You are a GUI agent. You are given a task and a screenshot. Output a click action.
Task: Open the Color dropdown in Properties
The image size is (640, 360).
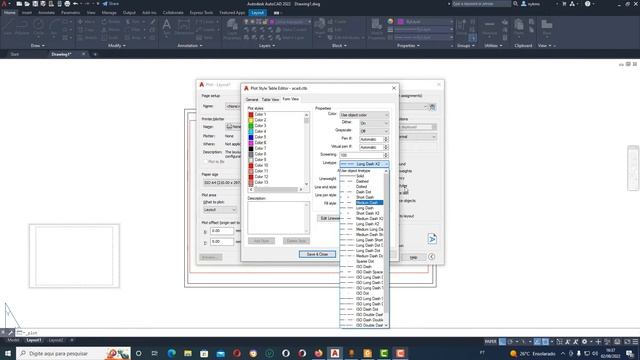[x=364, y=115]
